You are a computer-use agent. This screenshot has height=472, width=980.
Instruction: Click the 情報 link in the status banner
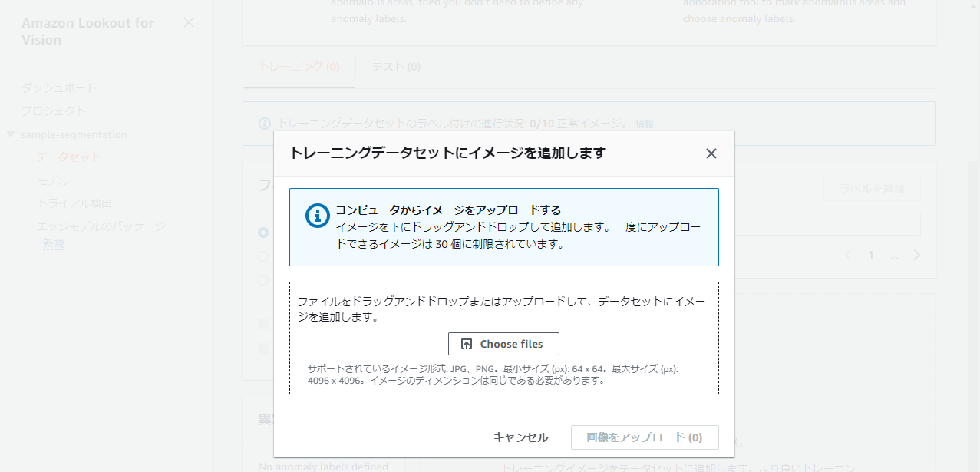(x=645, y=124)
